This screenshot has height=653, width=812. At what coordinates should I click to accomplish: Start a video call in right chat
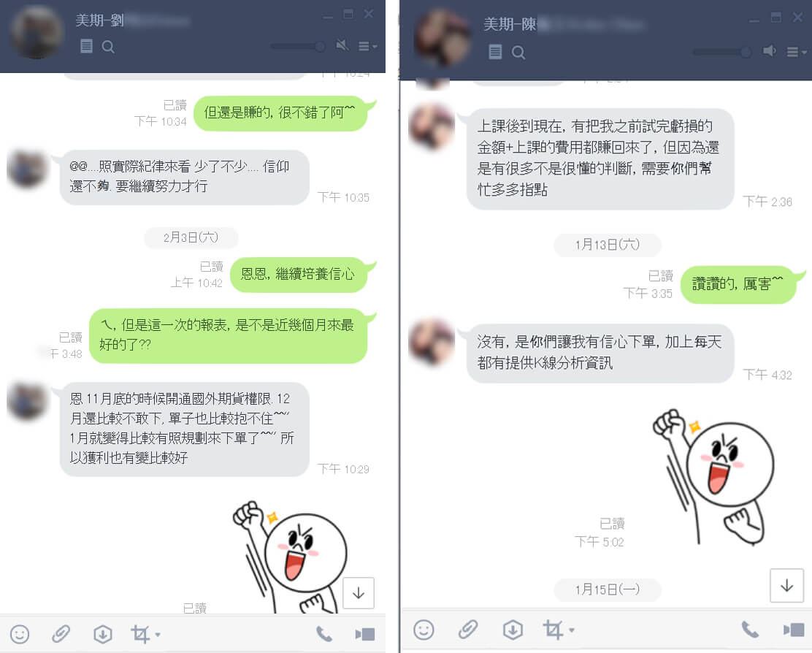794,630
